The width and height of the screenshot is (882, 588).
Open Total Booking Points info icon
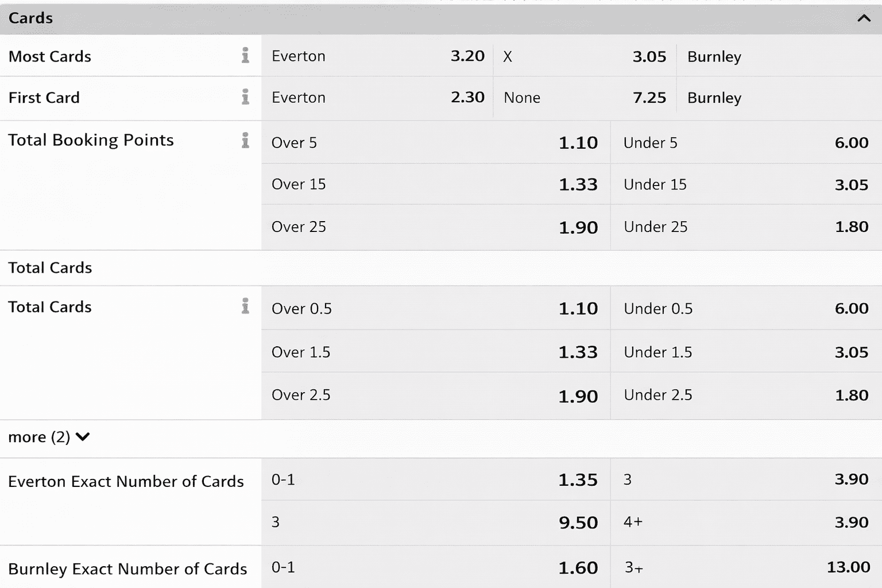point(246,140)
